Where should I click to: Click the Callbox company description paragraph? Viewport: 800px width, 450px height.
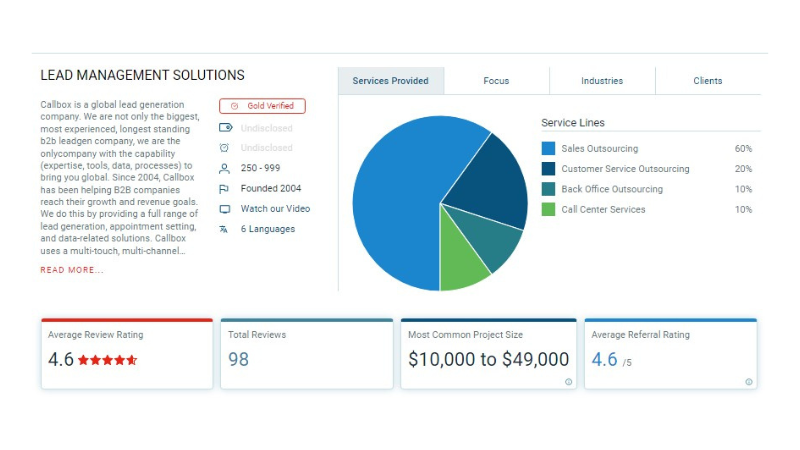pyautogui.click(x=120, y=178)
